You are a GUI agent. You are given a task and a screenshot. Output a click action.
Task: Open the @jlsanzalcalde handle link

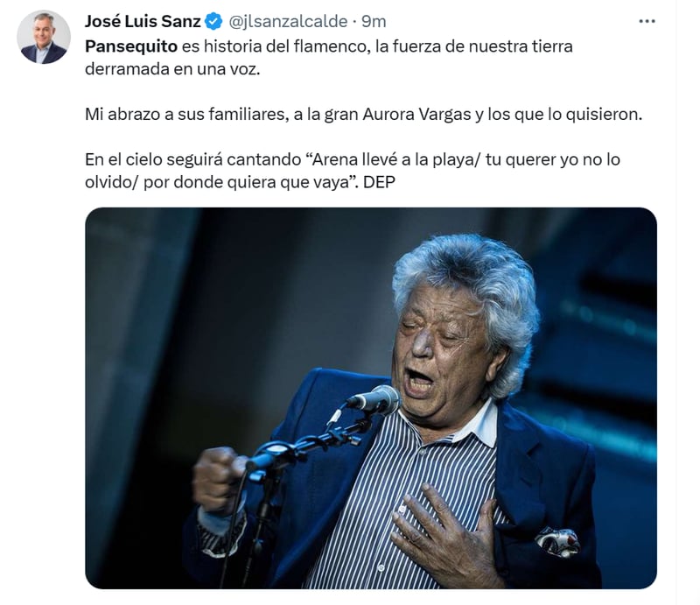pyautogui.click(x=288, y=21)
